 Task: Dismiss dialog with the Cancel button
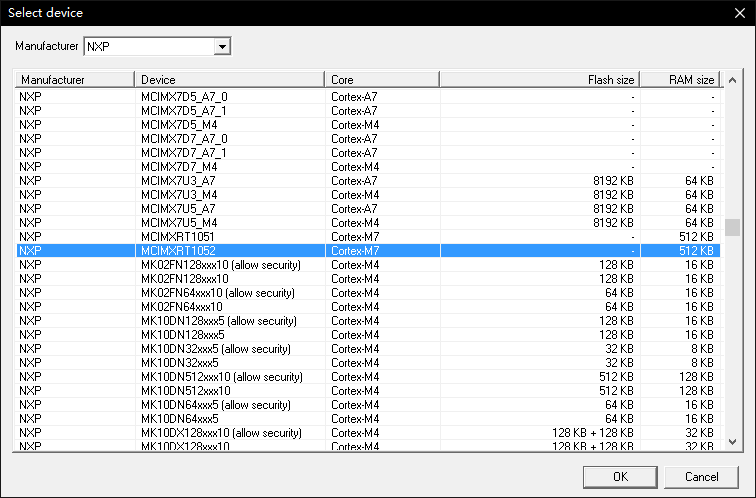701,477
